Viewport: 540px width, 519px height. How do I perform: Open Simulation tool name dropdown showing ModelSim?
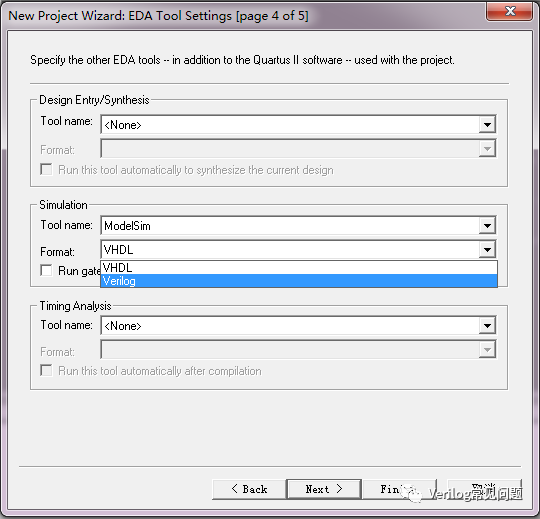pyautogui.click(x=298, y=226)
